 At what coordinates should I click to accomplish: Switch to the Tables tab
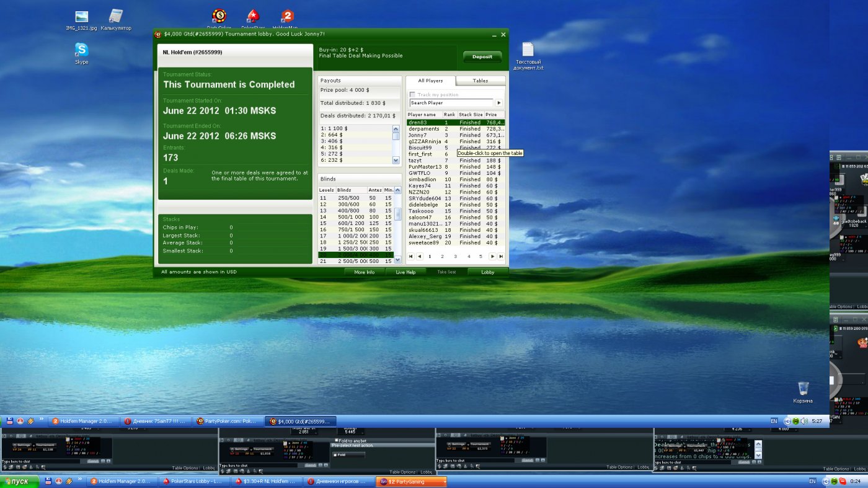[x=480, y=81]
